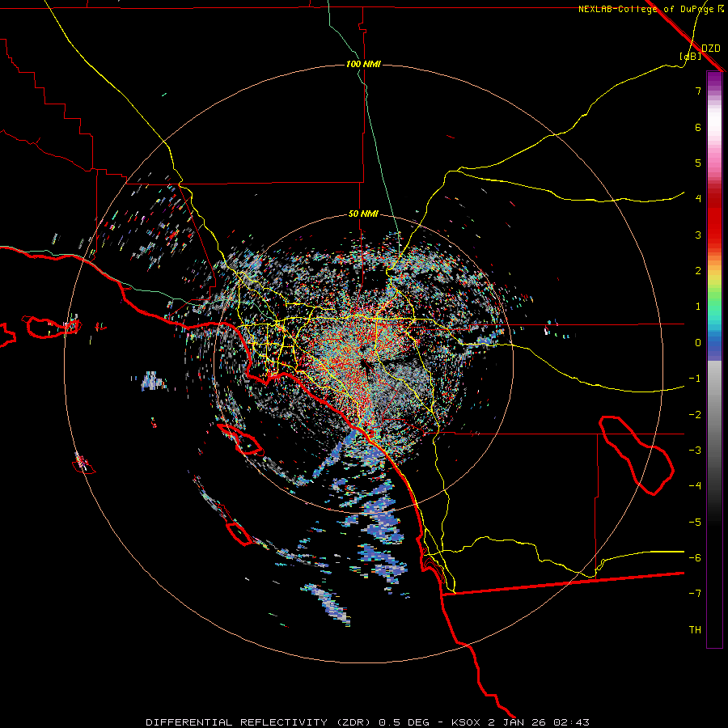Viewport: 728px width, 728px height.
Task: Click DIFFERENTIAL REFLECTIVITY in the bottom caption
Action: (x=236, y=722)
